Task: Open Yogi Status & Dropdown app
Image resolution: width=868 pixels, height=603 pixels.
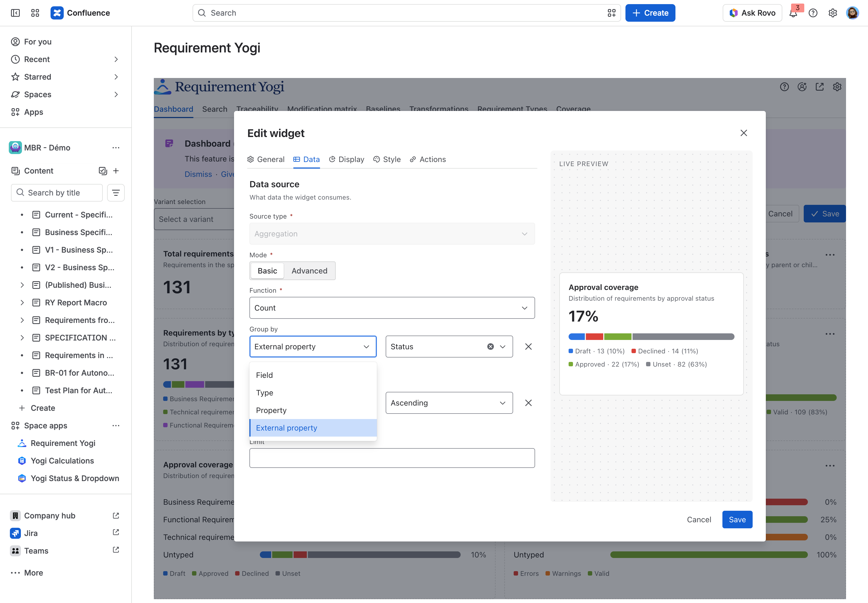Action: pos(74,478)
